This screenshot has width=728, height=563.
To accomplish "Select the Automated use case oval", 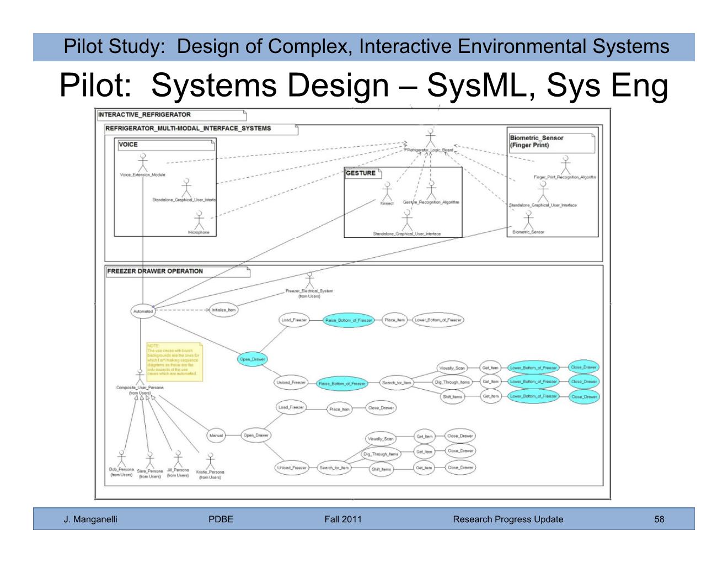I will (143, 311).
